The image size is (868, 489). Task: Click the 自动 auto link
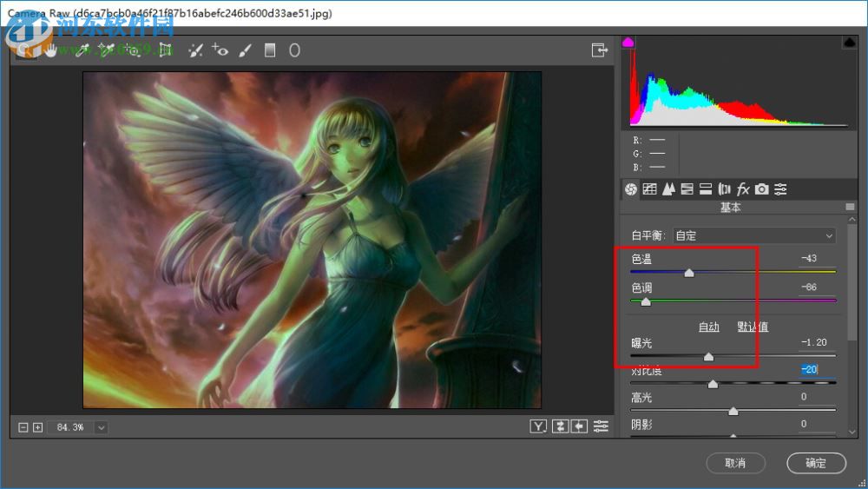pos(708,327)
